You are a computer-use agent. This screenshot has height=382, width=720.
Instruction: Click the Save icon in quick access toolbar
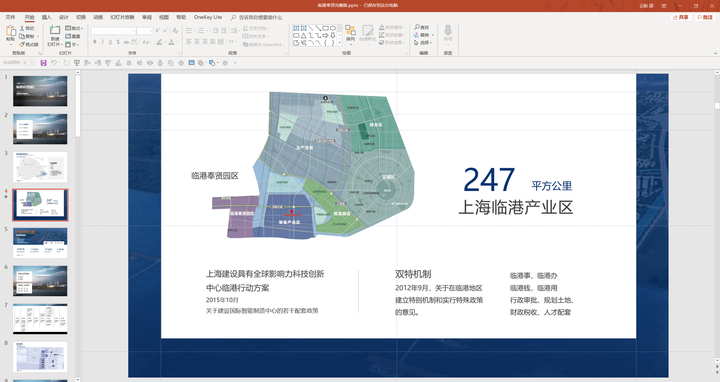44,63
